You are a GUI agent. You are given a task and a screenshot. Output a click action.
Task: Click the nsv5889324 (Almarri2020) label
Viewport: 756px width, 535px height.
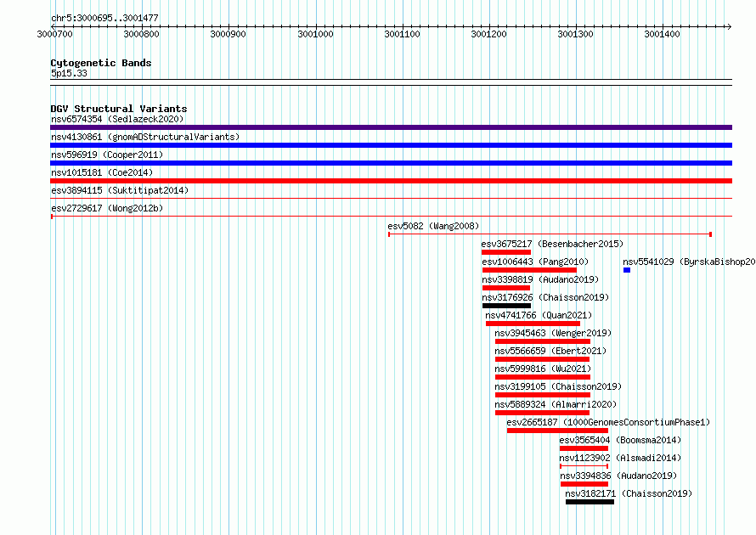[556, 404]
